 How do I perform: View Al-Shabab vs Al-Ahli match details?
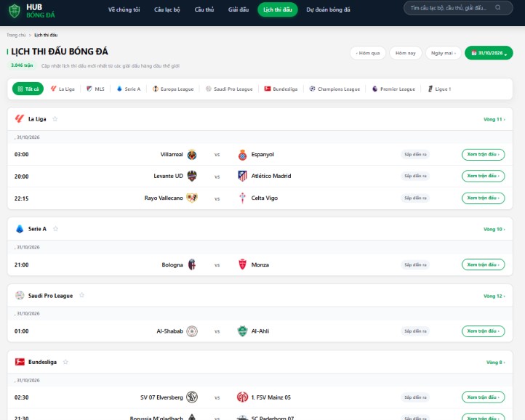click(x=483, y=331)
